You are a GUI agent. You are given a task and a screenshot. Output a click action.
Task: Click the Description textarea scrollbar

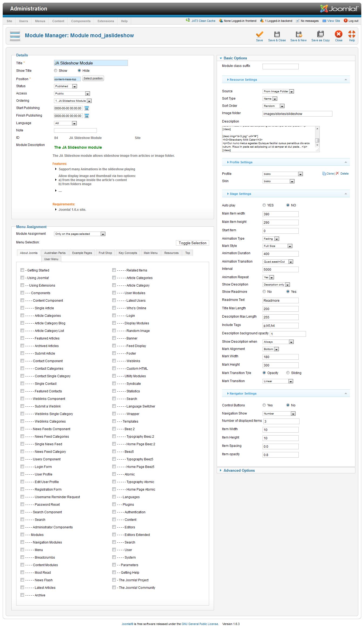317,139
